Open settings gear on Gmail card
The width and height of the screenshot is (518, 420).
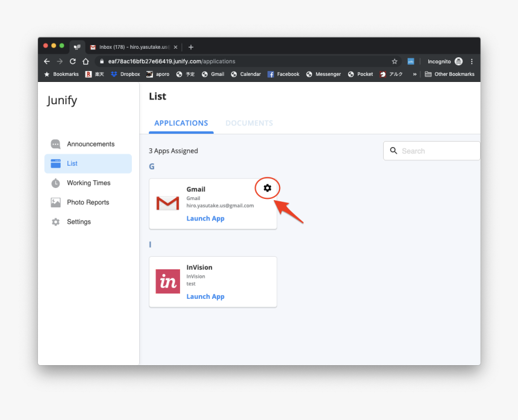tap(267, 188)
